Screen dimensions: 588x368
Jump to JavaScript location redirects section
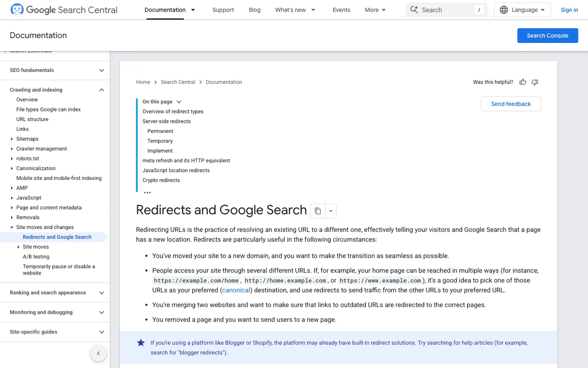(176, 170)
